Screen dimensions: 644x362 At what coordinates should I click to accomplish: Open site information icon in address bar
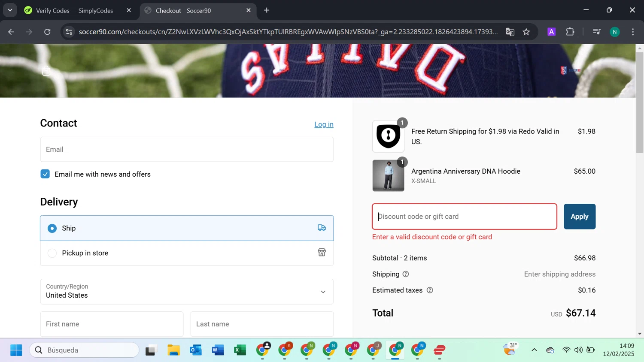tap(69, 32)
